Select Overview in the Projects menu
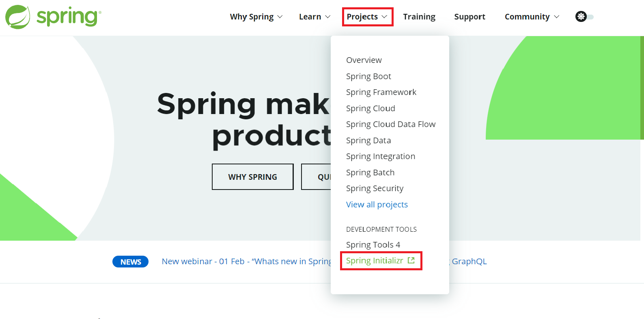Screen dimensions: 644x319 click(364, 60)
